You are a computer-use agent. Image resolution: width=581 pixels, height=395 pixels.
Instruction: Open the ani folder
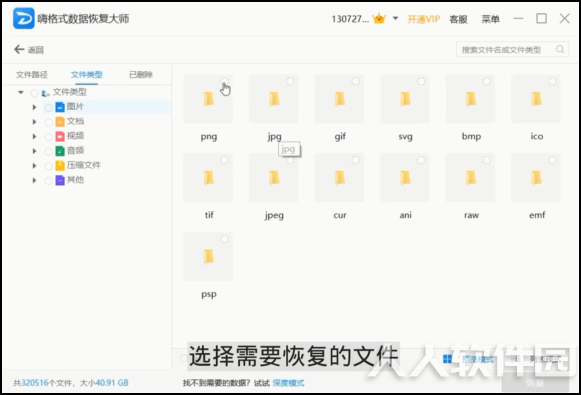[x=405, y=177]
